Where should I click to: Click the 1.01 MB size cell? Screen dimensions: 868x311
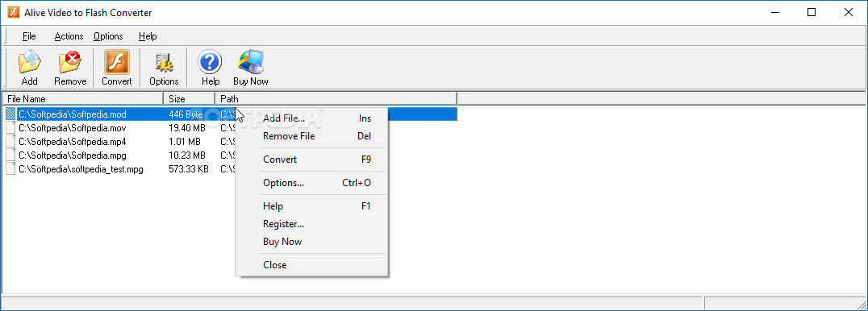(185, 142)
